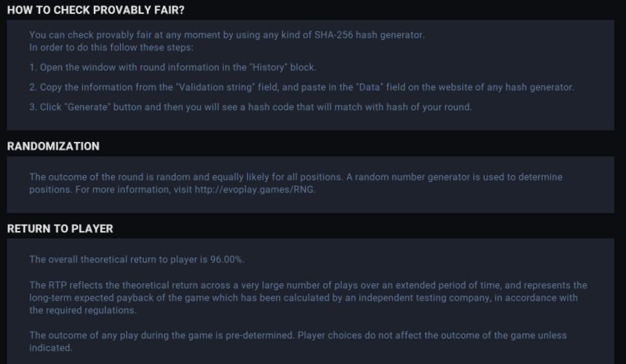Click the final word "indicated." at the bottom
Viewport: 626px width, 364px height.
coord(50,348)
